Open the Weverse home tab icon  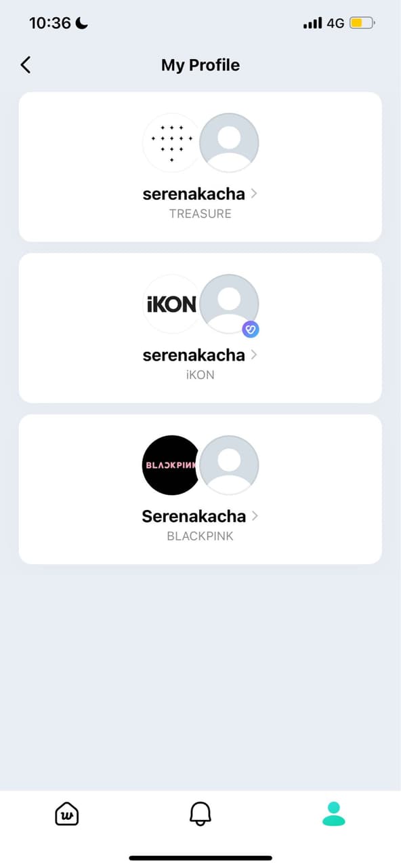tap(66, 813)
